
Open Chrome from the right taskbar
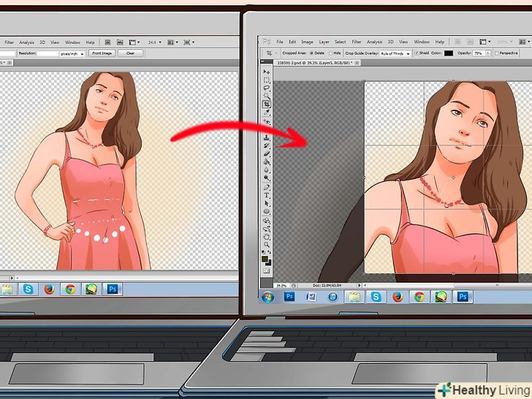click(419, 297)
